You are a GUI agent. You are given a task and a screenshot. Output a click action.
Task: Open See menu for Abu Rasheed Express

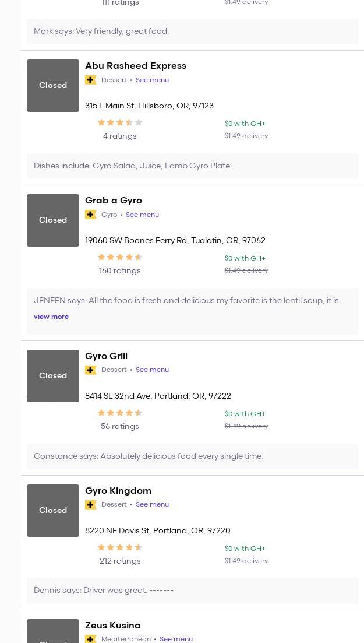click(x=152, y=80)
